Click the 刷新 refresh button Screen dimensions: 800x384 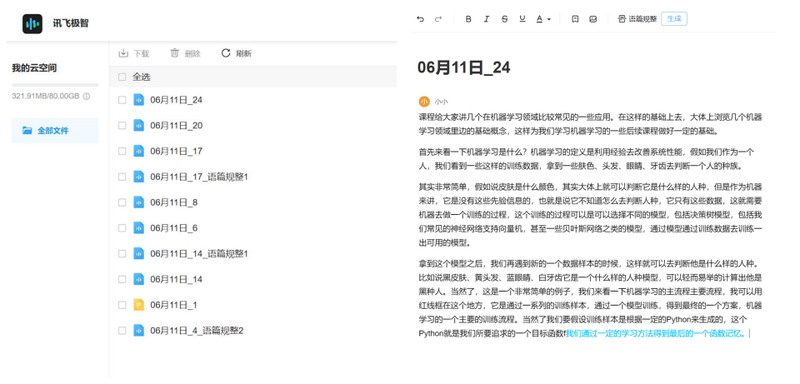pyautogui.click(x=236, y=54)
